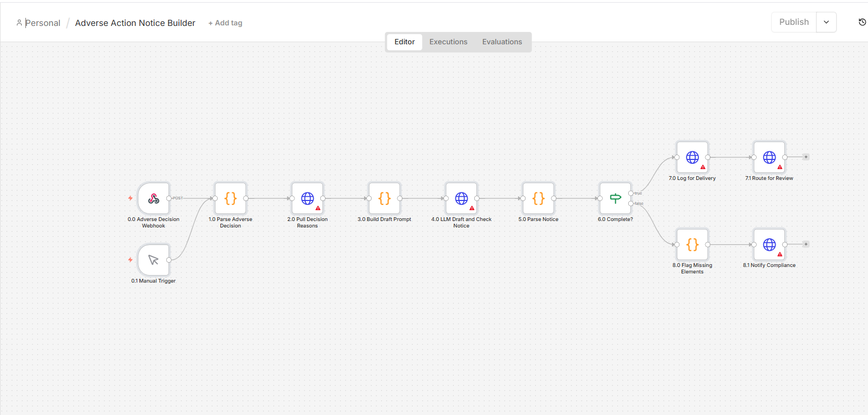The image size is (868, 415).
Task: Open the LLM Draft and Check Notice node
Action: click(x=462, y=198)
